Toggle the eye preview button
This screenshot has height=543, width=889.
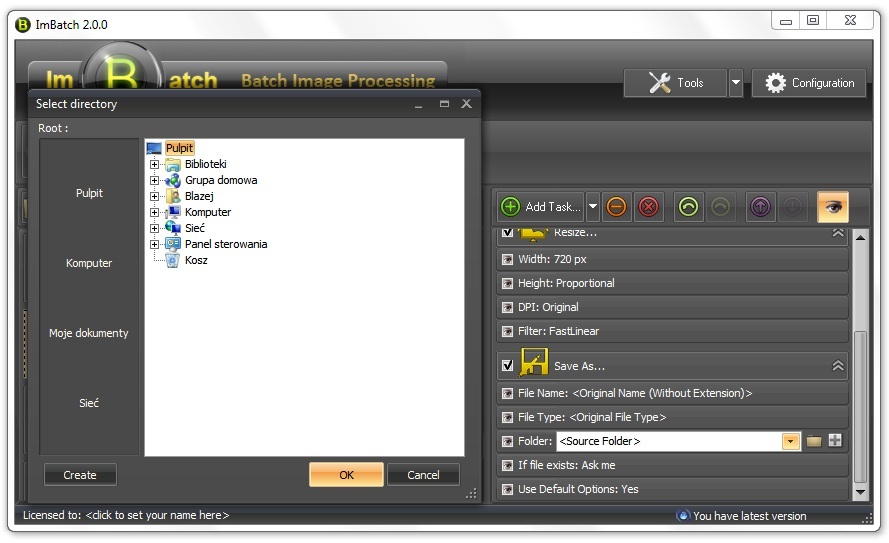832,207
